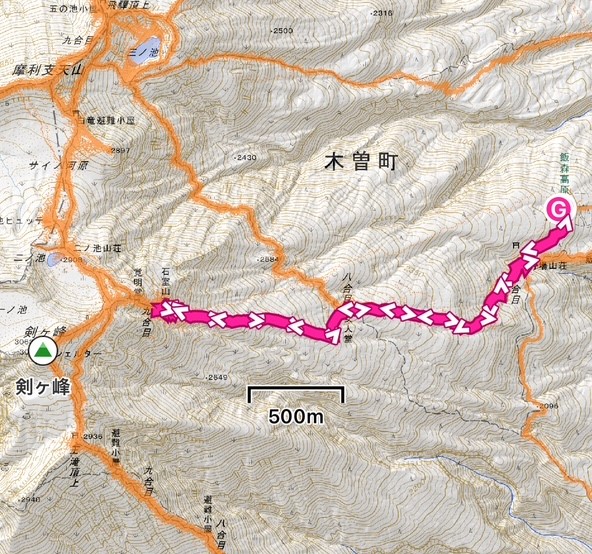The height and width of the screenshot is (554, 592).
Task: Click the 2849 elevation point
Action: 216,377
